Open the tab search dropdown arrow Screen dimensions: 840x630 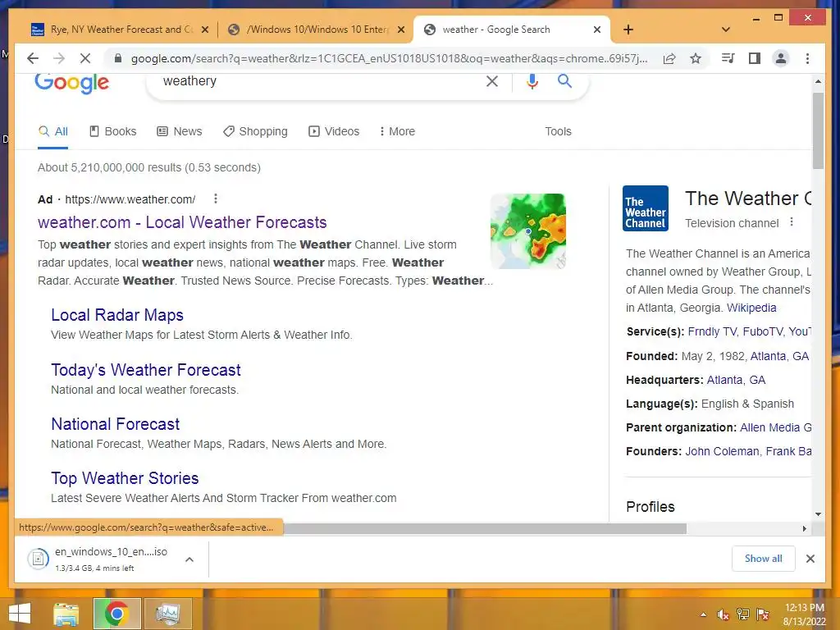pyautogui.click(x=726, y=30)
